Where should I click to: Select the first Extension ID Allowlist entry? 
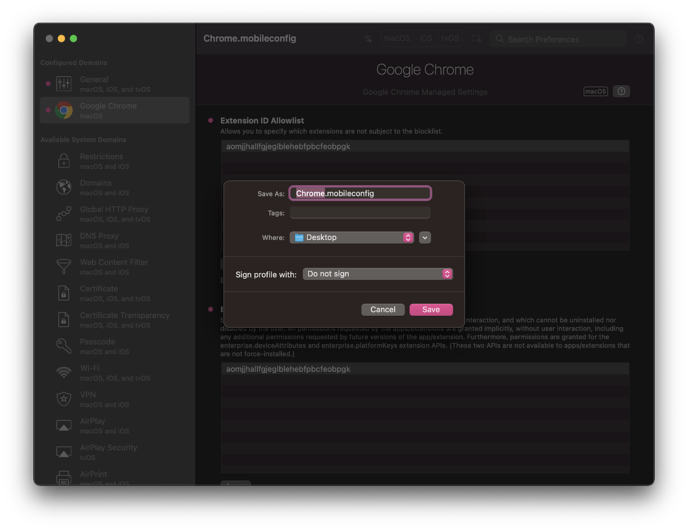425,146
